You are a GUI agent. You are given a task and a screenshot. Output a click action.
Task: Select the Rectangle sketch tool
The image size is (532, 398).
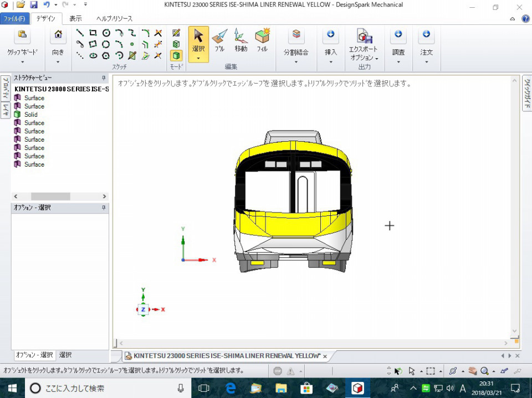[93, 33]
